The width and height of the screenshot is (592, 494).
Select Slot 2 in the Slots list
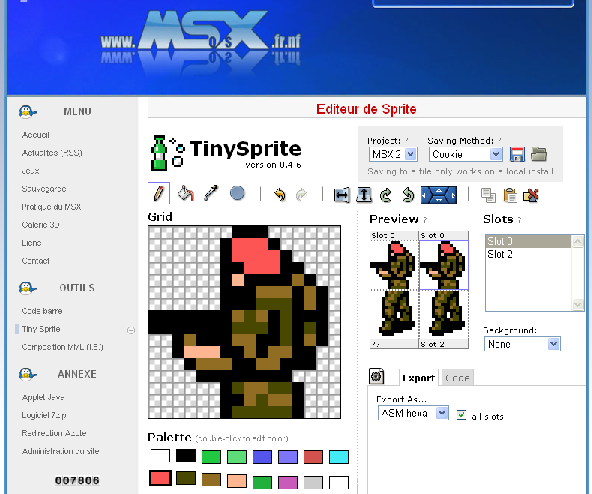pos(528,254)
